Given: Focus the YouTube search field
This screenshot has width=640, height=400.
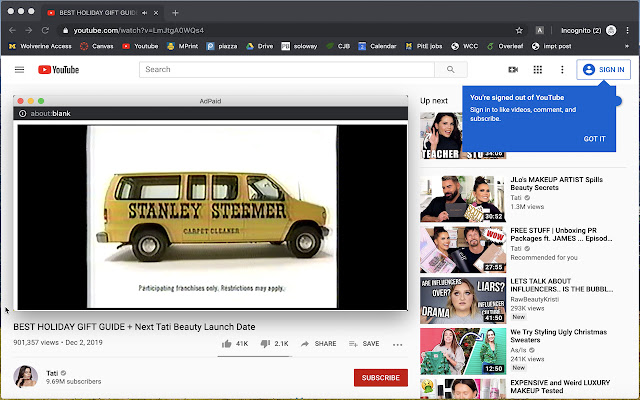Looking at the screenshot, I should click(x=287, y=69).
